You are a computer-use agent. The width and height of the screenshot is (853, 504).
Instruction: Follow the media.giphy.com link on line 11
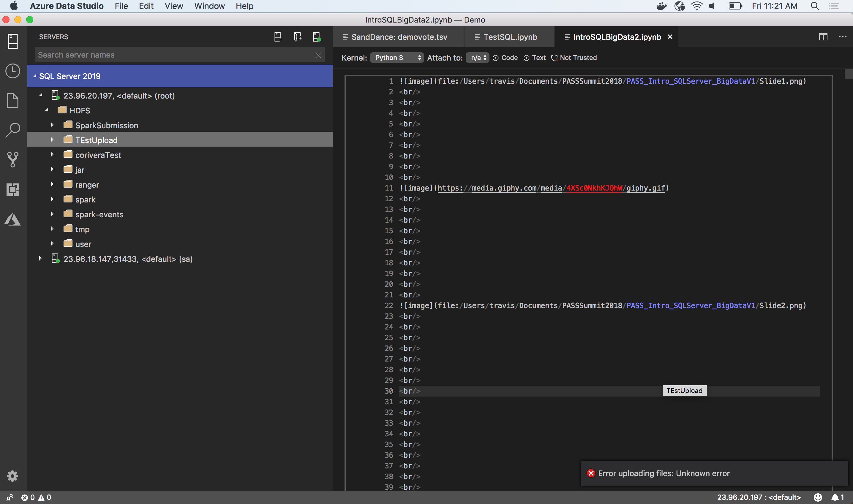(551, 188)
